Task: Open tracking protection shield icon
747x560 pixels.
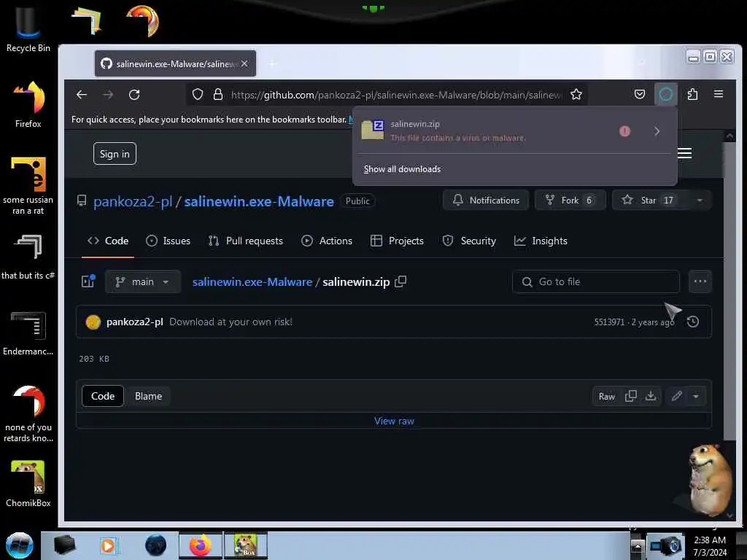Action: click(197, 94)
